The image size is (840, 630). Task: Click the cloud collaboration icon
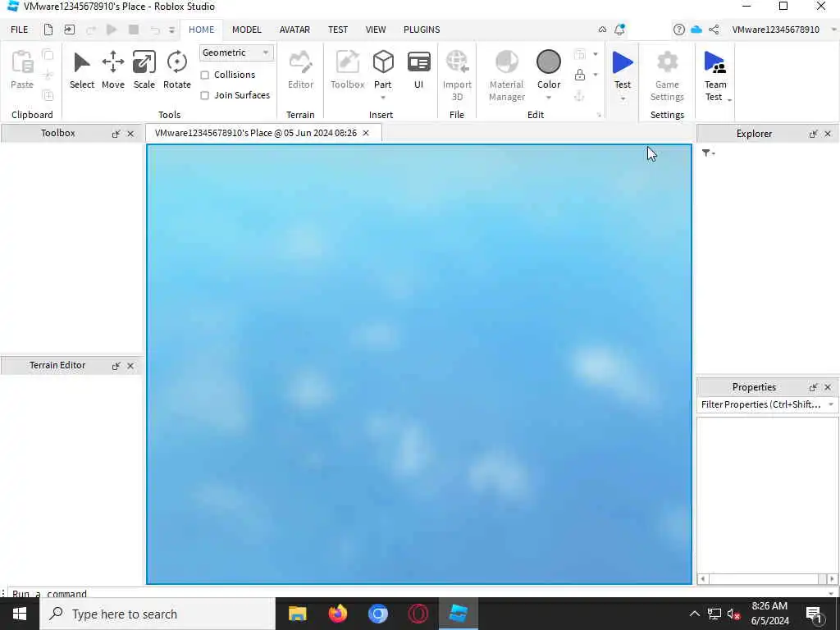[696, 30]
